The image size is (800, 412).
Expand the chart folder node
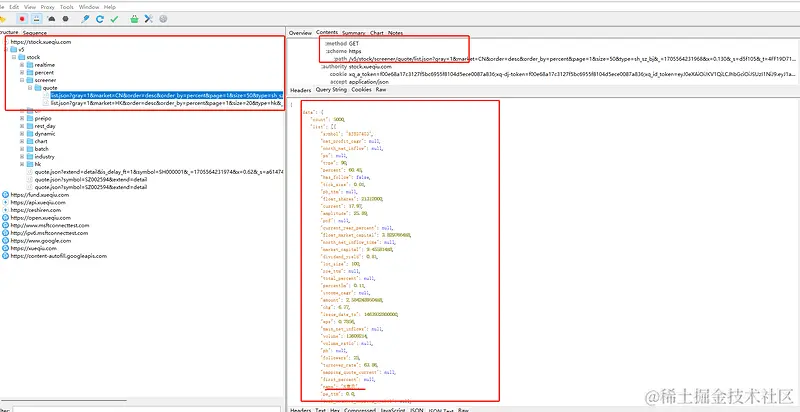coord(22,141)
